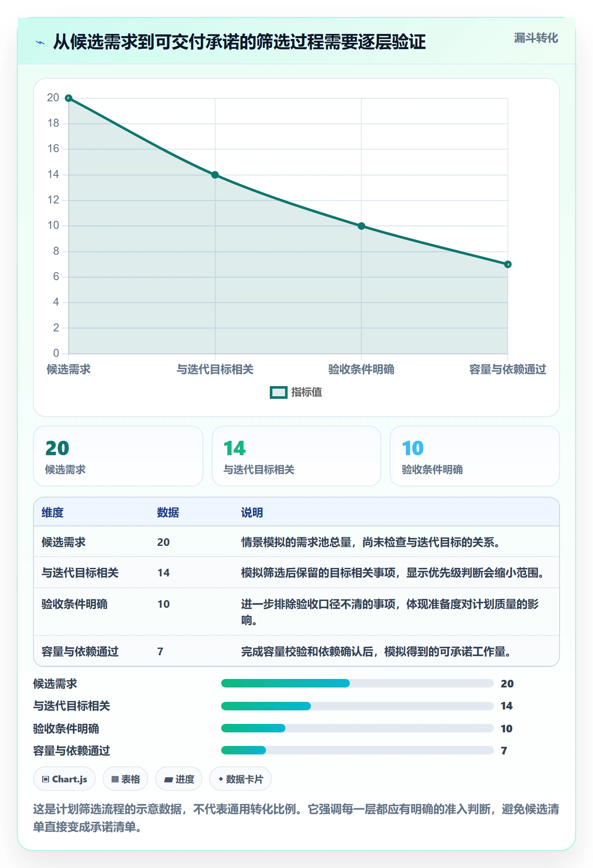Click the 漏斗转化 tag label
This screenshot has height=868, width=593.
click(x=536, y=38)
